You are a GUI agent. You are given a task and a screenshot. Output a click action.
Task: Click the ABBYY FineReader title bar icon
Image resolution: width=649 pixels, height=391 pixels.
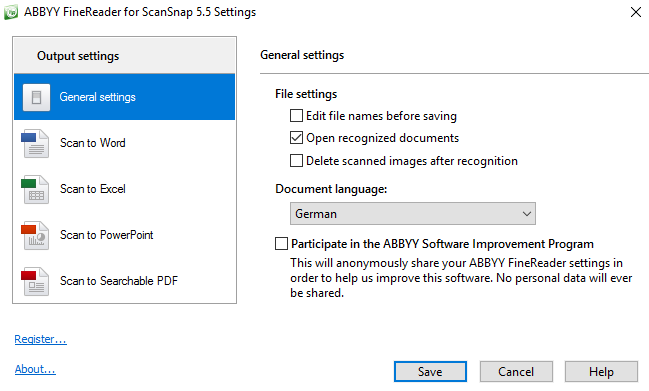11,12
